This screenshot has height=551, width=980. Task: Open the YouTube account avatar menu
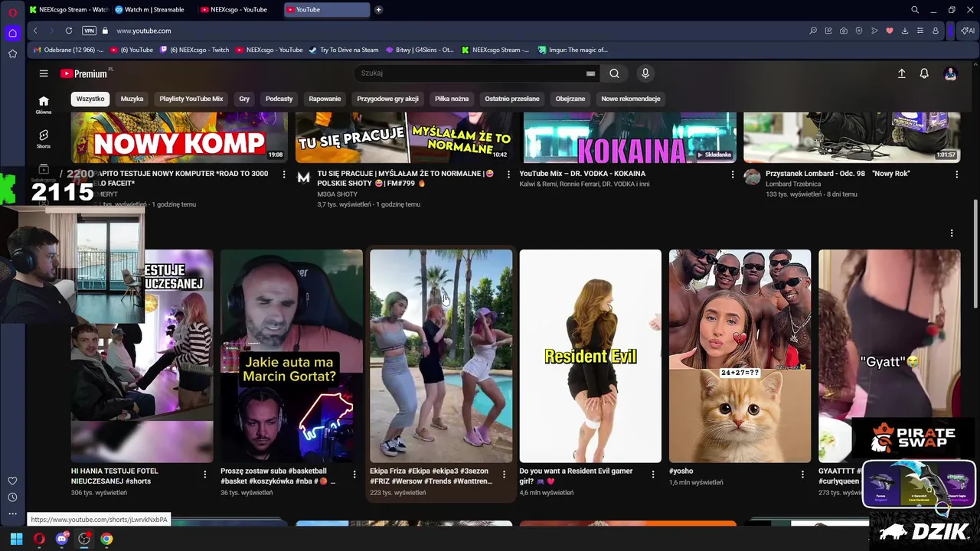pos(950,73)
